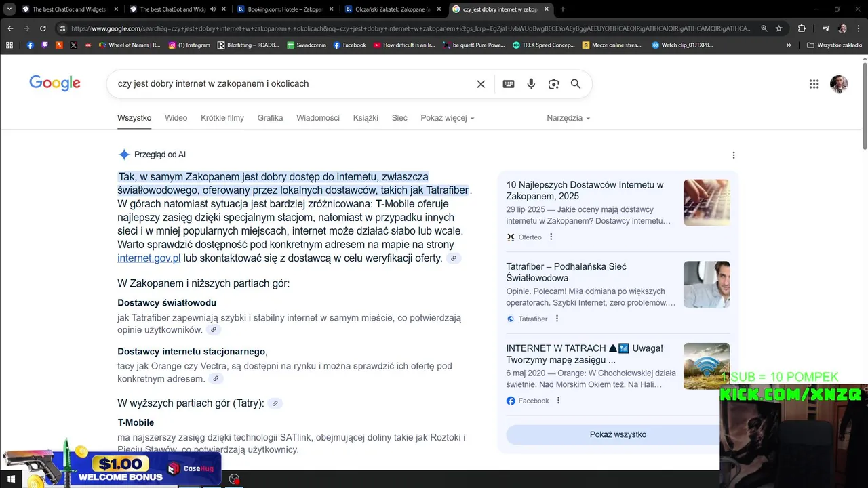Switch to Booking.com Hotele browser tab

(x=285, y=9)
